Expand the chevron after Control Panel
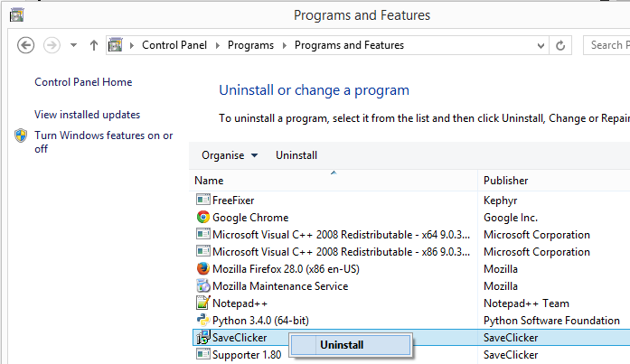Screen dimensions: 630x364 (217, 45)
